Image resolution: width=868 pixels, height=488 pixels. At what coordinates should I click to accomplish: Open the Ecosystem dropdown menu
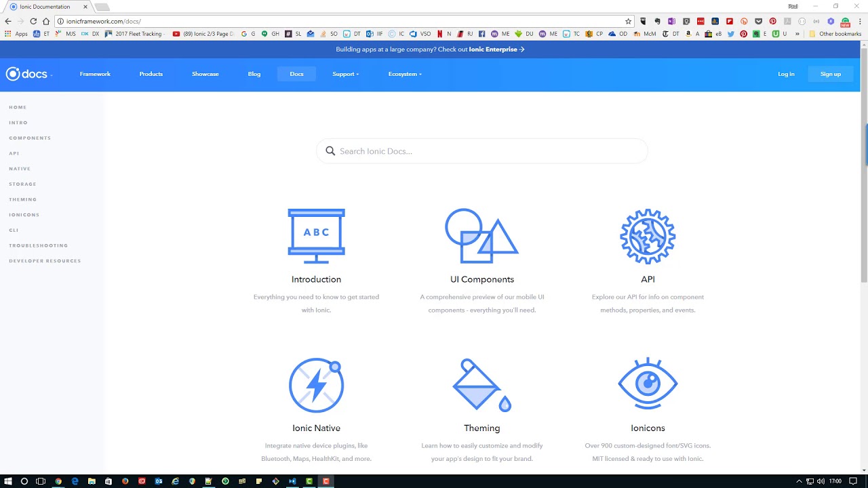pyautogui.click(x=405, y=74)
